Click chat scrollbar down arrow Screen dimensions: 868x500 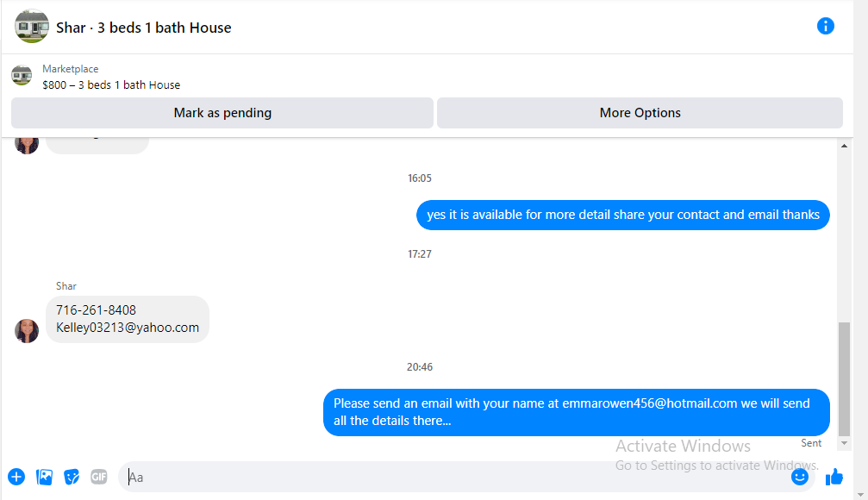pyautogui.click(x=844, y=443)
